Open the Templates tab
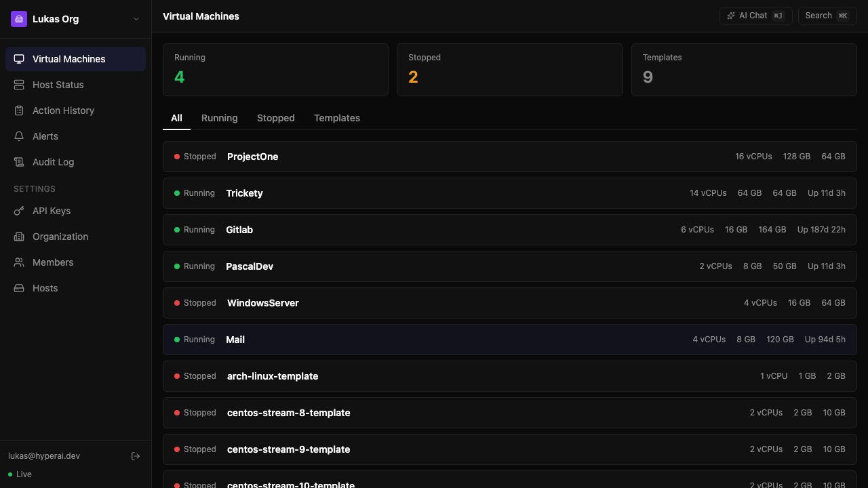Image resolution: width=868 pixels, height=488 pixels. point(337,118)
